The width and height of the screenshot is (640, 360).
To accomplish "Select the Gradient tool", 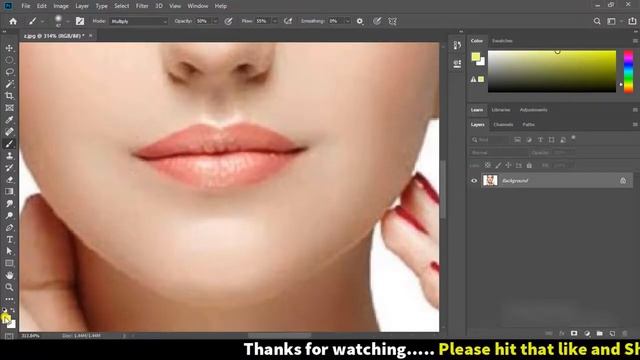I will [9, 191].
